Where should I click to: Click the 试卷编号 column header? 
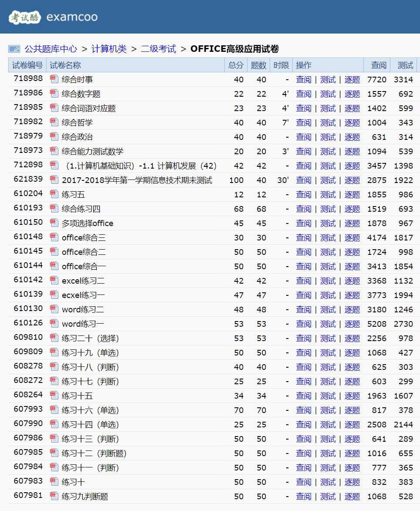[27, 65]
